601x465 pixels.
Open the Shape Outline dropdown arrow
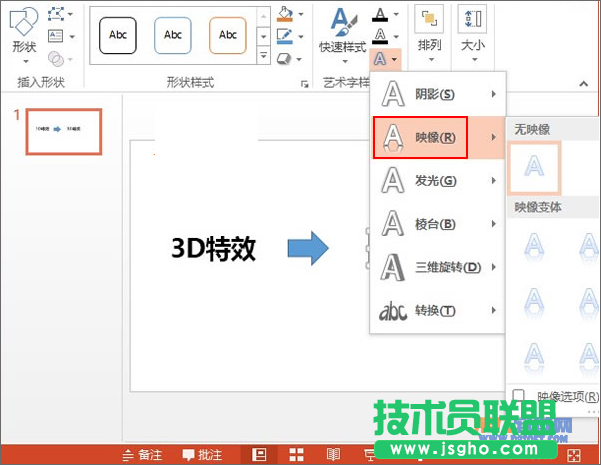point(301,37)
